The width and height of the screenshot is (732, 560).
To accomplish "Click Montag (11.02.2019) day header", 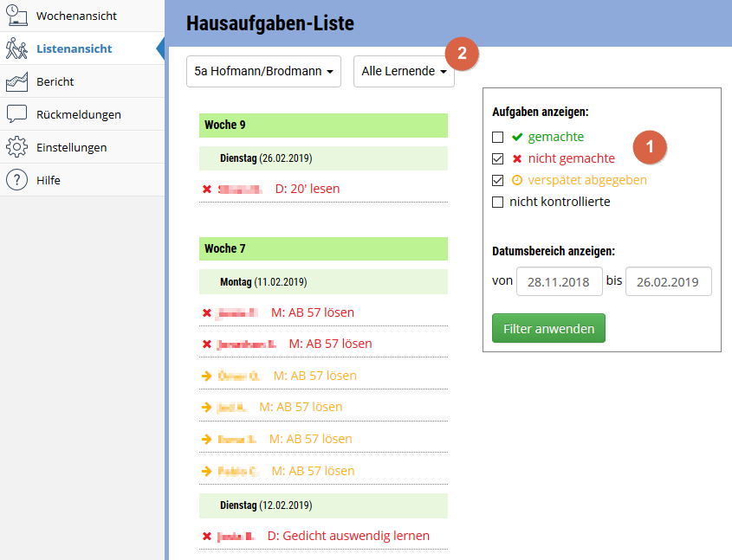I will pos(323,281).
